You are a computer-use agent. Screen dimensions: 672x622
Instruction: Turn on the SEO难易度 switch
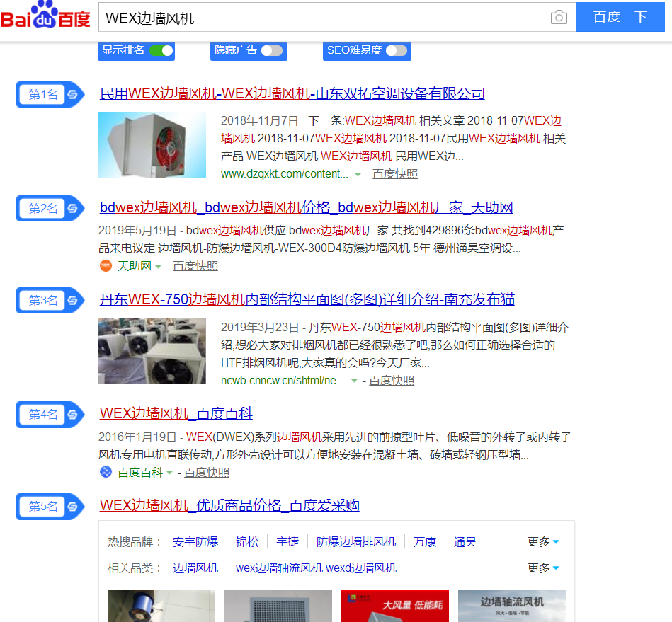point(397,50)
